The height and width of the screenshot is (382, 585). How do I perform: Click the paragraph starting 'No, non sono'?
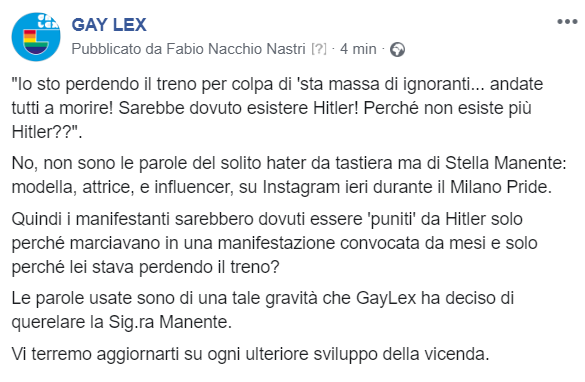click(x=289, y=175)
